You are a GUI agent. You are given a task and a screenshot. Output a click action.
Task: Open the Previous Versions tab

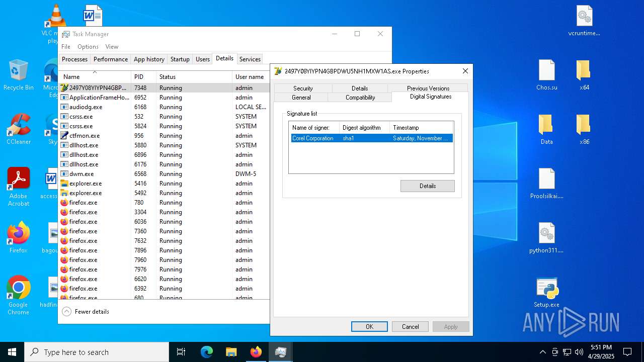pyautogui.click(x=428, y=88)
